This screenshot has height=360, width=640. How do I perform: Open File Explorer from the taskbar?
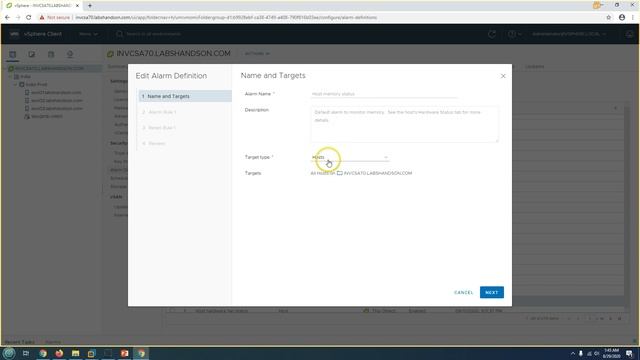click(76, 353)
